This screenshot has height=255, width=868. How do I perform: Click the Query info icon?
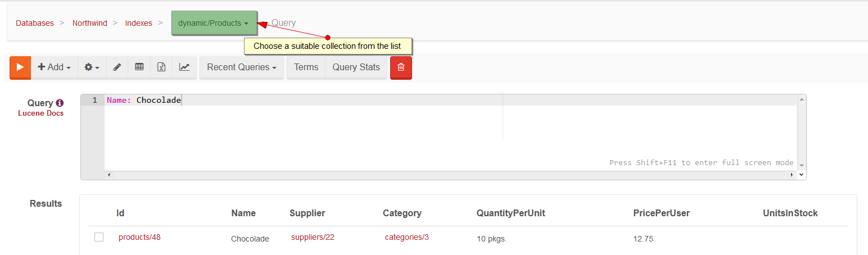60,103
